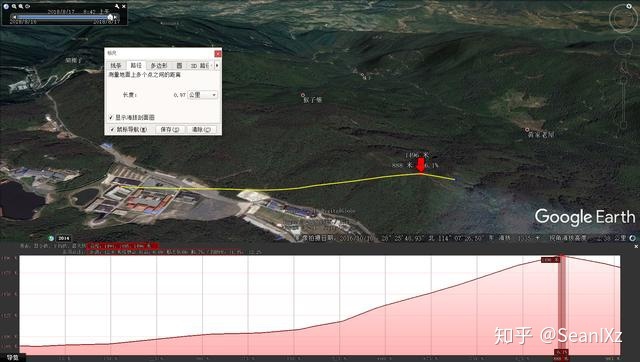This screenshot has width=640, height=362.
Task: Click the 2014 historical imagery indicator
Action: click(63, 238)
